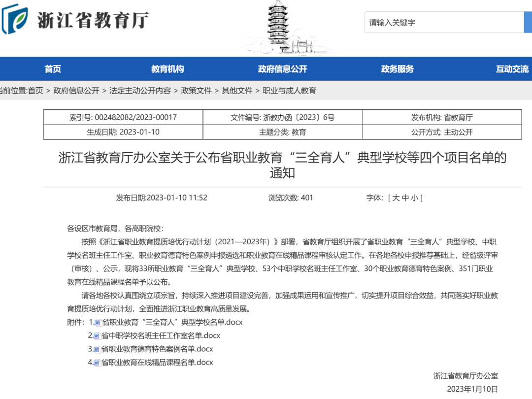
Task: Click the Zhejiang Education Department logo icon
Action: tap(14, 19)
